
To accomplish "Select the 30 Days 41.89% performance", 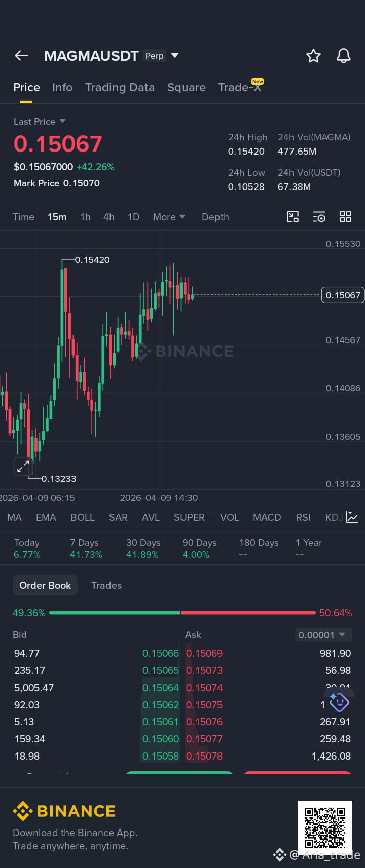I will (x=143, y=548).
